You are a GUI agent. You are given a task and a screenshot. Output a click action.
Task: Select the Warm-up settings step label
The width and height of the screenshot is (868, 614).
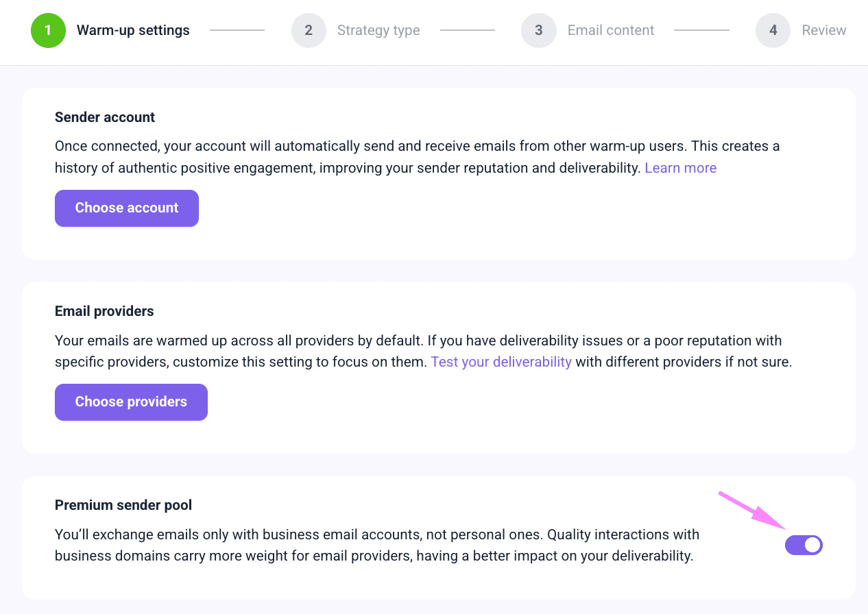pyautogui.click(x=133, y=30)
